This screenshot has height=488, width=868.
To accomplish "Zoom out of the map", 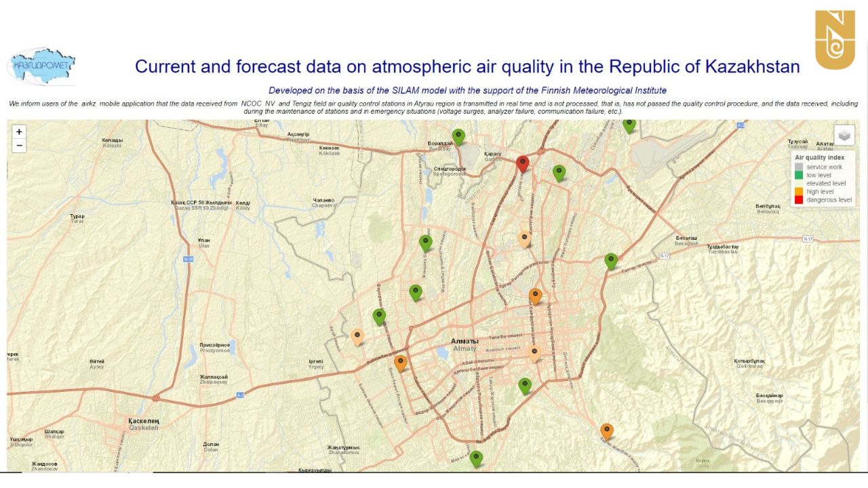I will pyautogui.click(x=19, y=146).
